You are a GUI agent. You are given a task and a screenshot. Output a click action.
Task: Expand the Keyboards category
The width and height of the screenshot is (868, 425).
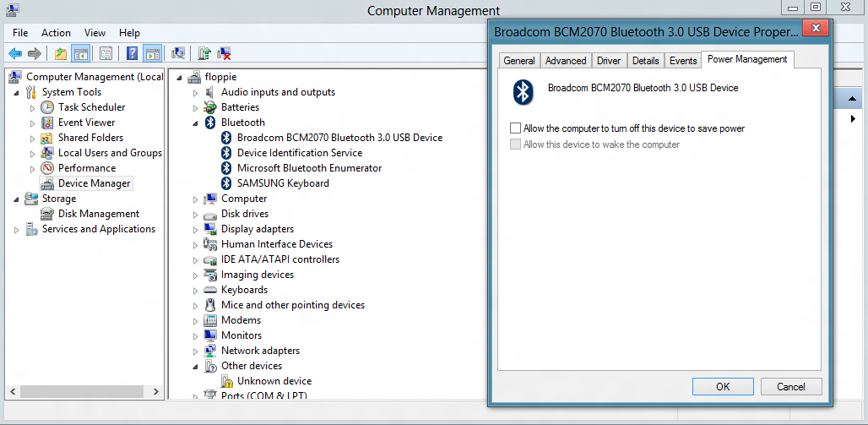coord(195,291)
